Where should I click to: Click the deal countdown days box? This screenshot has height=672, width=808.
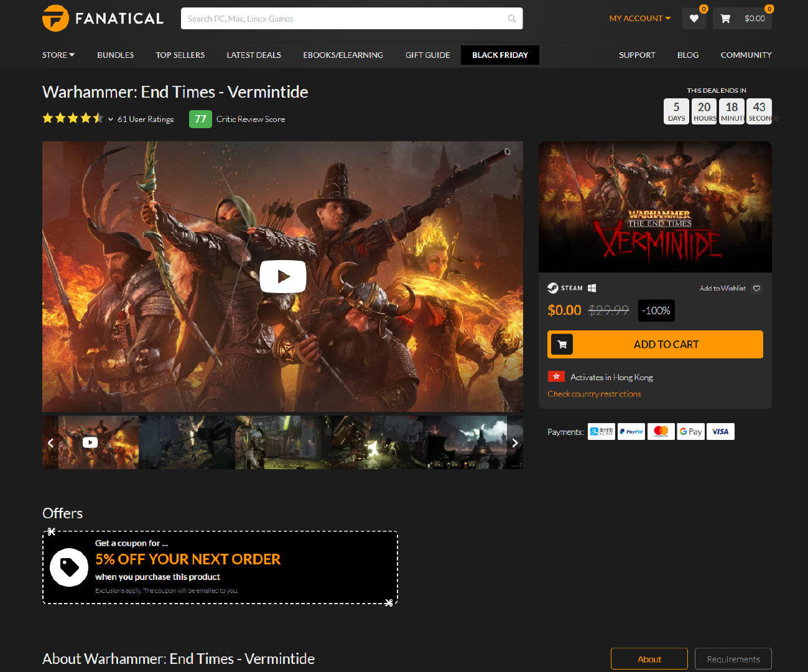click(x=676, y=111)
